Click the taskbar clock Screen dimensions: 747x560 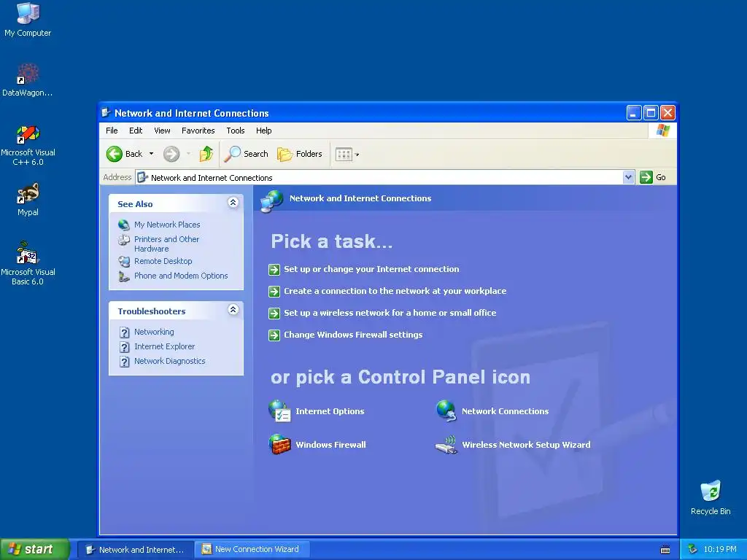click(x=720, y=549)
